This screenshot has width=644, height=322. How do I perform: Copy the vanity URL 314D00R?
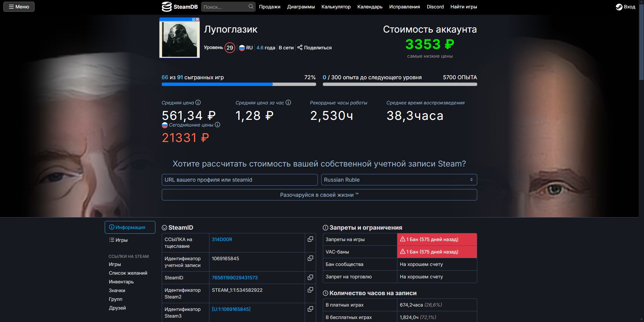point(310,239)
